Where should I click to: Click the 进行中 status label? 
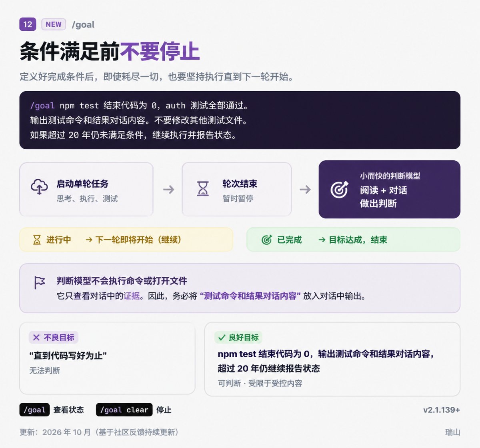point(59,240)
